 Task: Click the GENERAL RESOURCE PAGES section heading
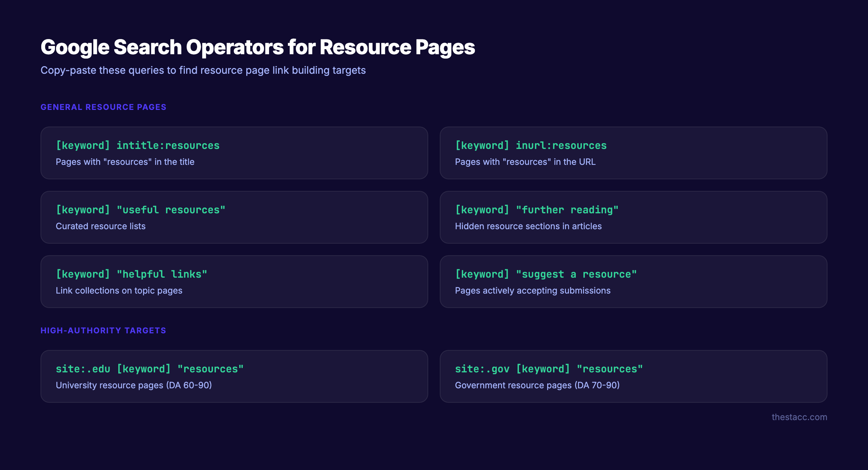click(103, 107)
